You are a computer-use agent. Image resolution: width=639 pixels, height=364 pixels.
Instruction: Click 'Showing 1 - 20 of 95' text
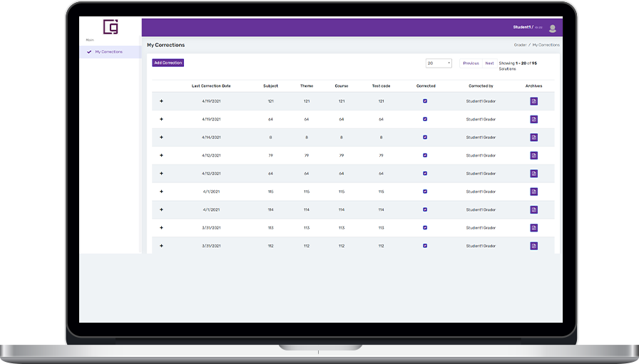(x=518, y=63)
